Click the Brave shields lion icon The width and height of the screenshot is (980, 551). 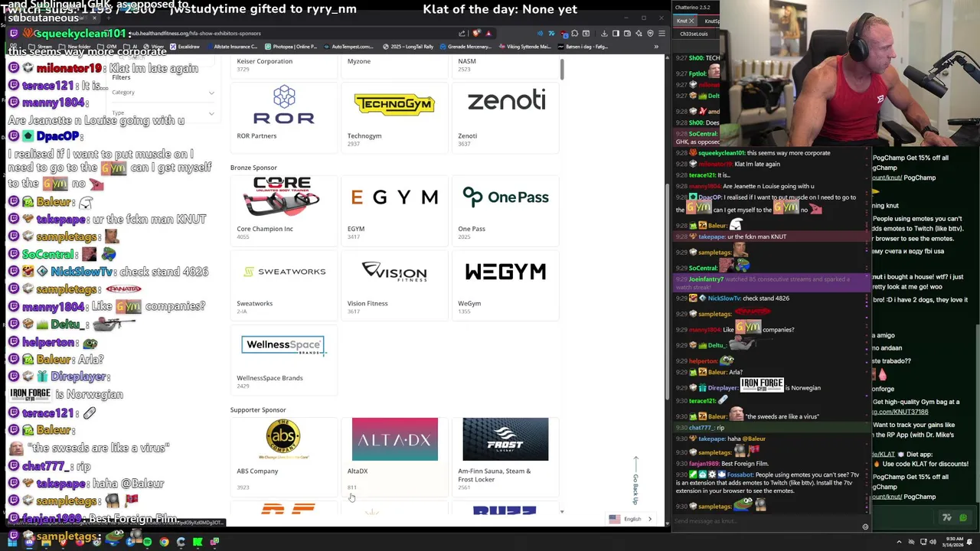[x=476, y=34]
